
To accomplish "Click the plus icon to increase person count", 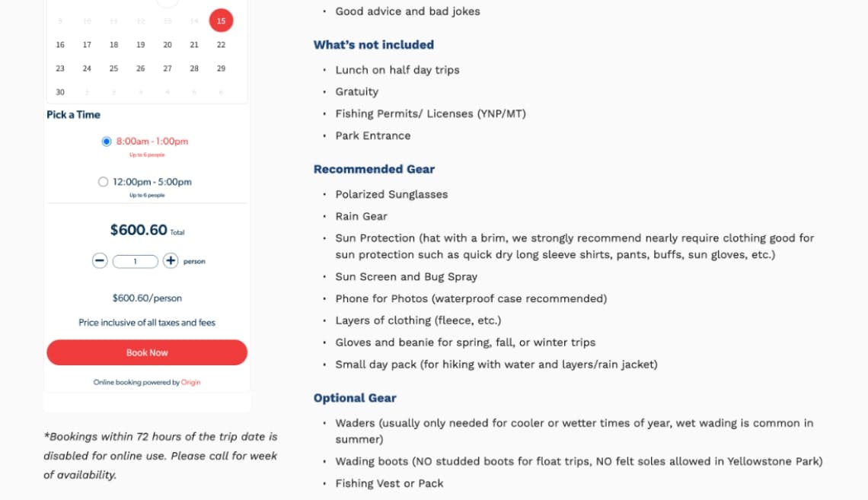I will coord(169,260).
